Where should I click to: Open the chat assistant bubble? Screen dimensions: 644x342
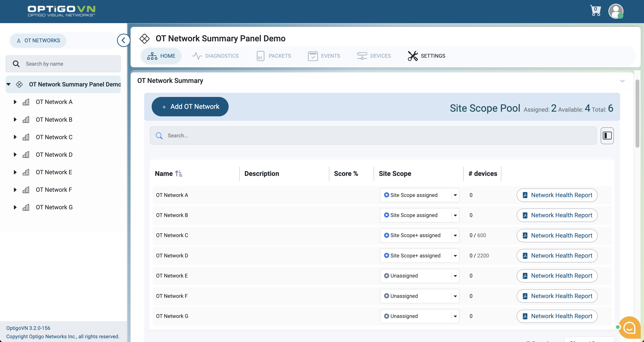point(629,327)
